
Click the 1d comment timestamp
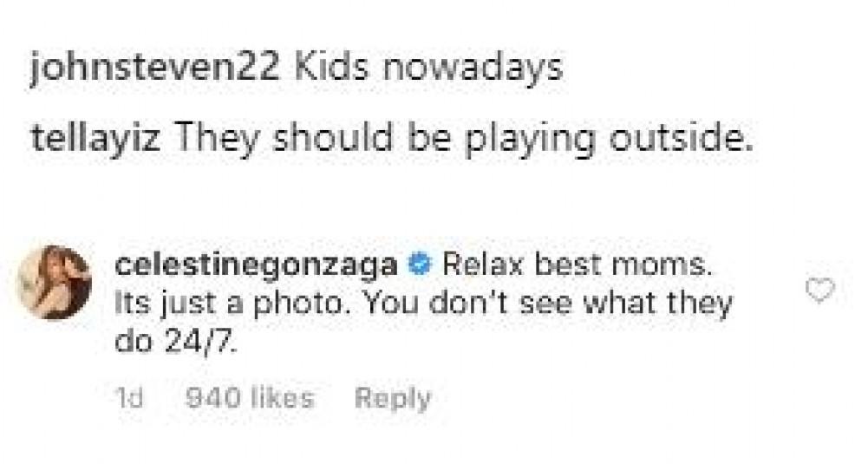(x=128, y=398)
